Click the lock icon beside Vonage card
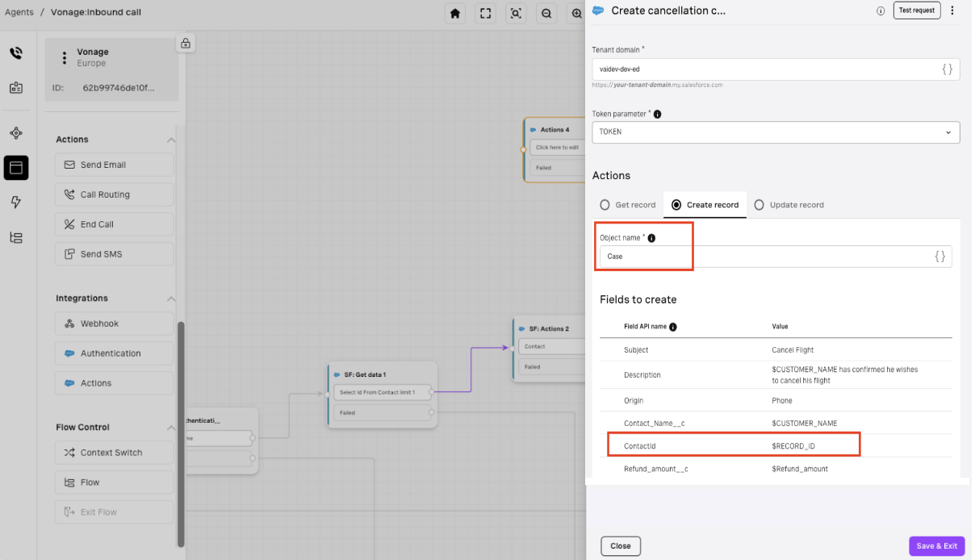This screenshot has height=560, width=975. pos(186,43)
